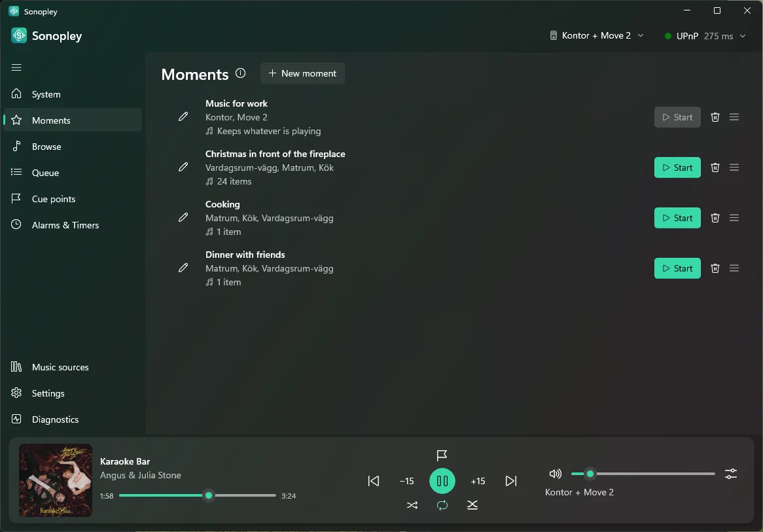
Task: Toggle the hamburger navigation menu
Action: coord(16,67)
